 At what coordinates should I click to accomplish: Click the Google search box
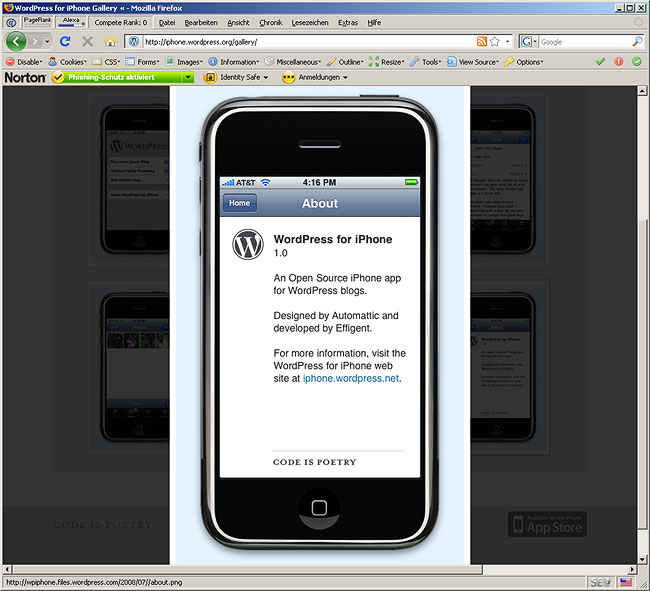(585, 41)
